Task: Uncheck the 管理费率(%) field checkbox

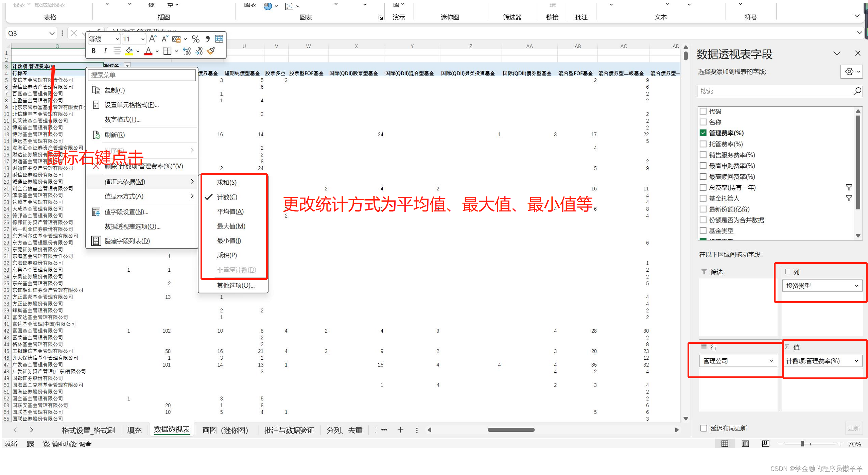Action: [x=703, y=133]
